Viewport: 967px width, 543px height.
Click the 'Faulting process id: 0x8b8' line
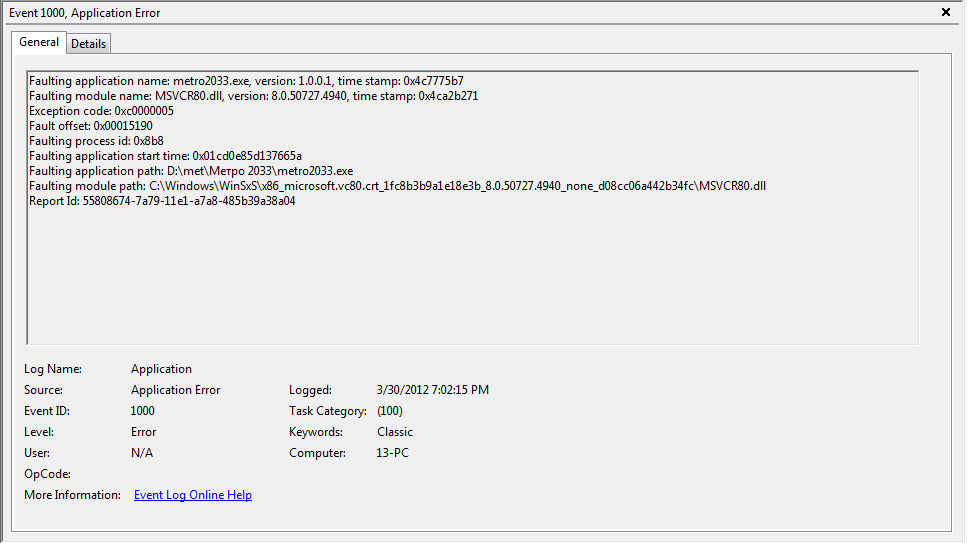pyautogui.click(x=96, y=141)
